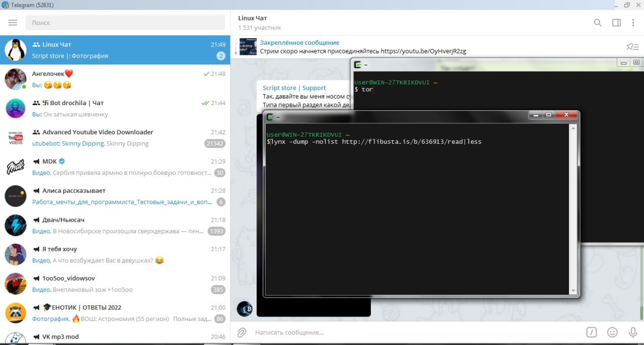Open the Ангелочек chat

point(115,79)
